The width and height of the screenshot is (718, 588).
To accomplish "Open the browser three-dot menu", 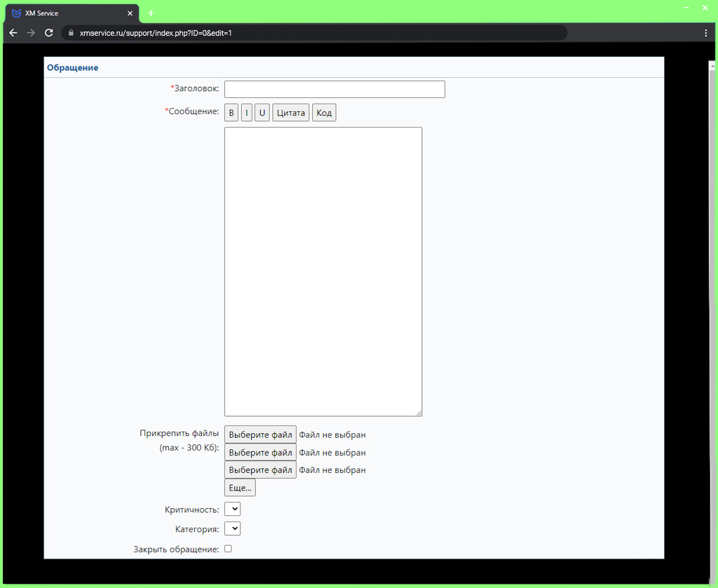I will pyautogui.click(x=705, y=33).
